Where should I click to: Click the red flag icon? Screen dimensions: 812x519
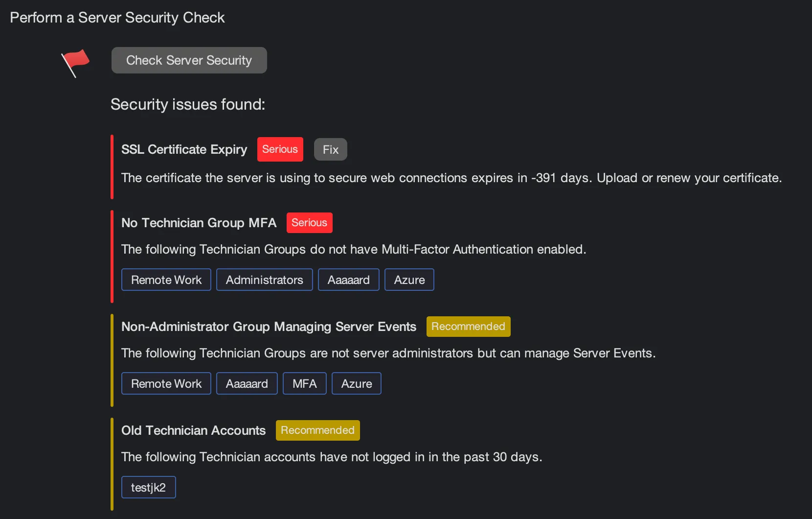click(x=75, y=62)
